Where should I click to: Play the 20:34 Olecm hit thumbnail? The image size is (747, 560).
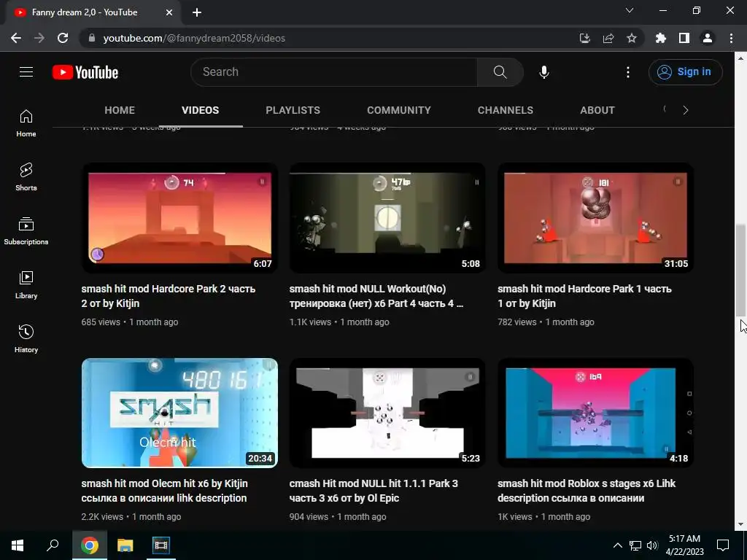pyautogui.click(x=179, y=413)
